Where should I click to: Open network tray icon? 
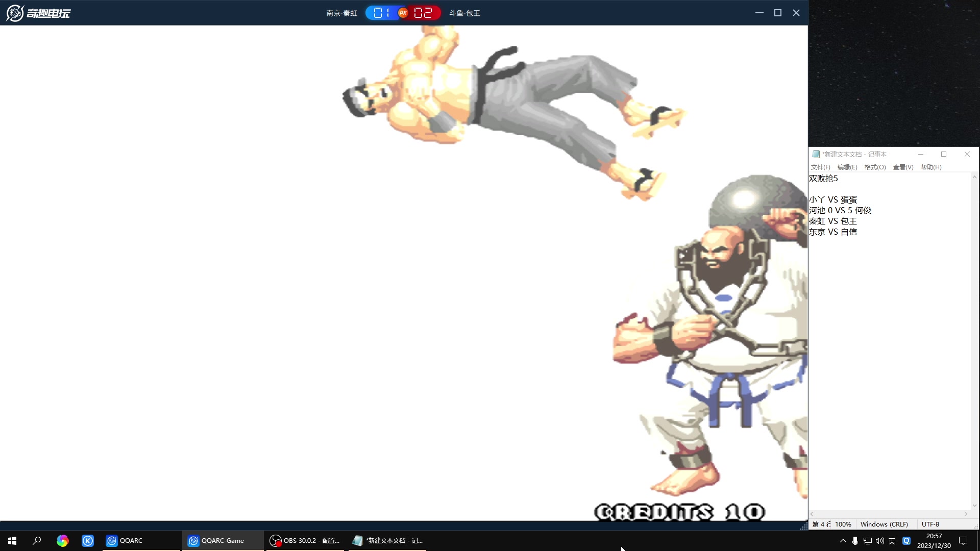pos(867,541)
